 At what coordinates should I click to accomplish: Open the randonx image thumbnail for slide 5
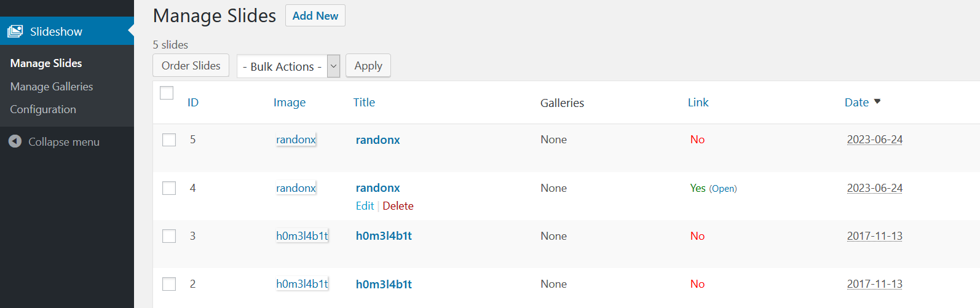tap(296, 140)
